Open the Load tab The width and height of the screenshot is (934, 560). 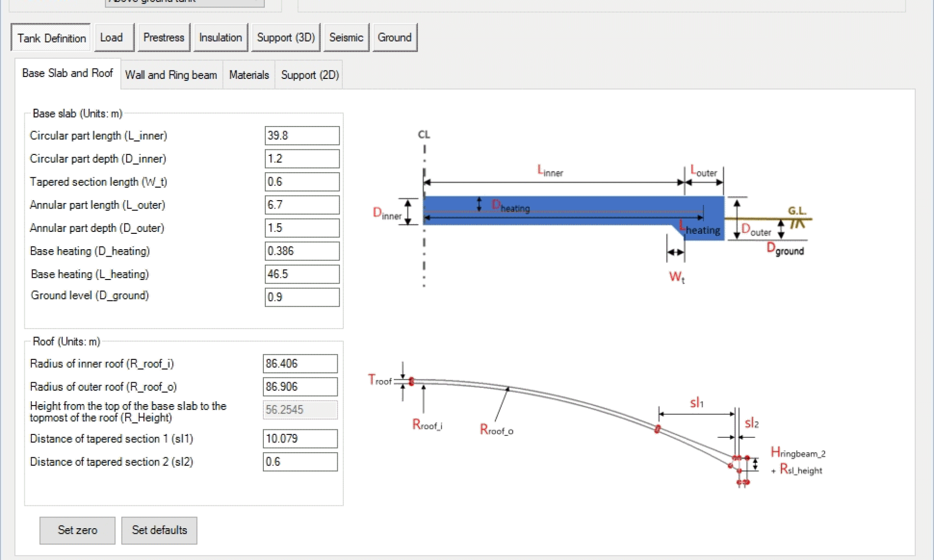coord(113,38)
